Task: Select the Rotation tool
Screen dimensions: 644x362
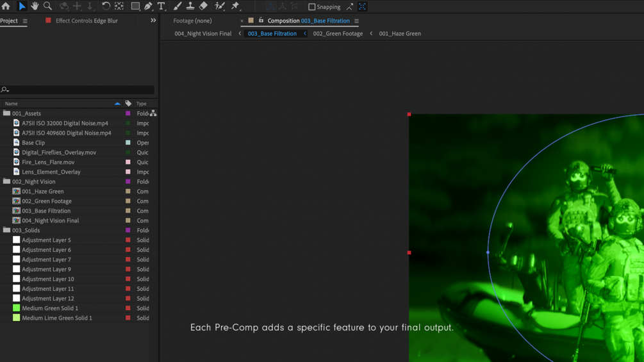Action: pyautogui.click(x=106, y=6)
